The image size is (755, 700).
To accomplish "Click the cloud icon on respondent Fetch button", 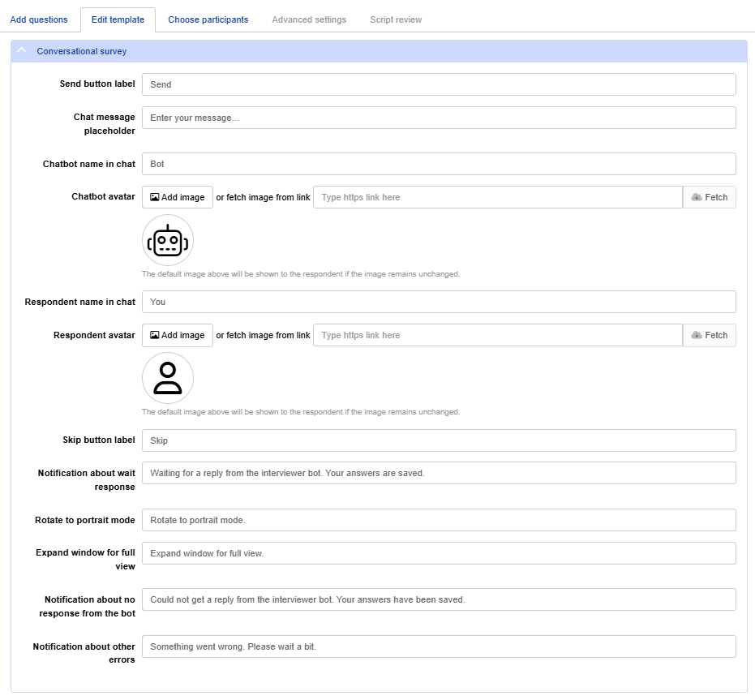I will click(x=699, y=335).
